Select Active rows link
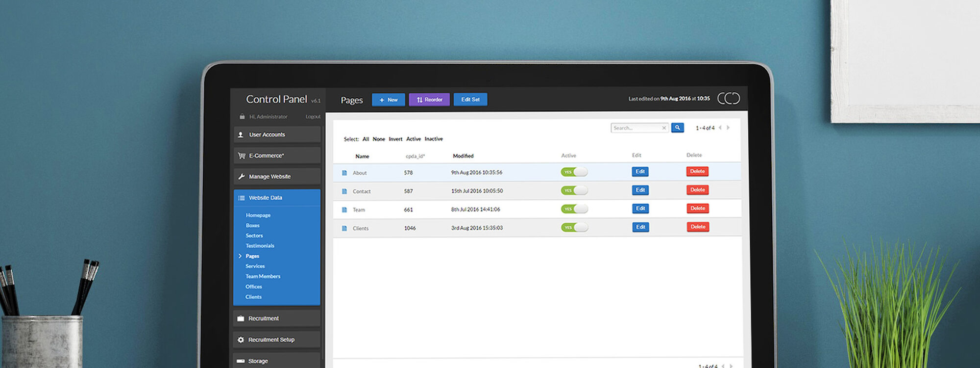Viewport: 980px width, 368px height. pos(414,139)
